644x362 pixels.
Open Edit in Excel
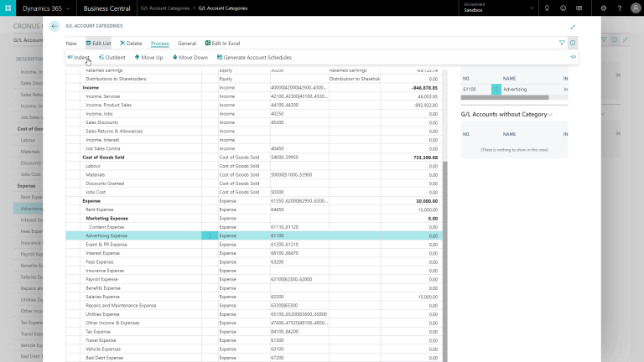[x=222, y=43]
